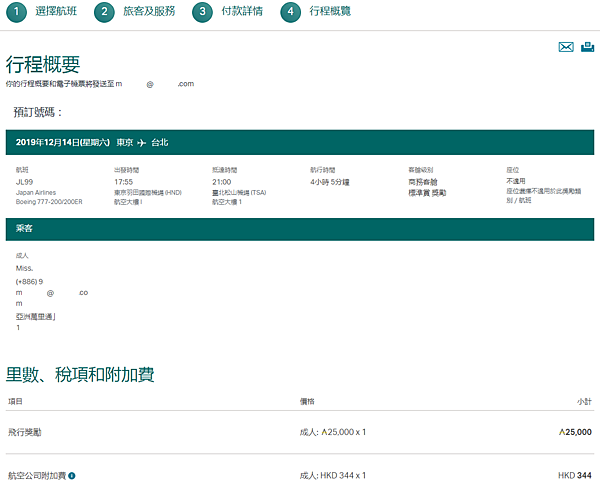Click the 行程概要 heading
The image size is (600, 482).
tap(43, 64)
